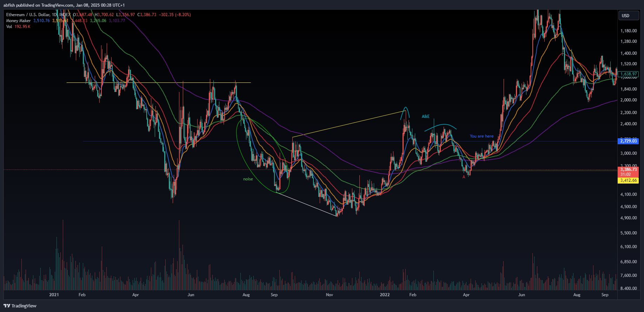Click the blue 2,729.03 price tag
The image size is (644, 312).
click(628, 141)
